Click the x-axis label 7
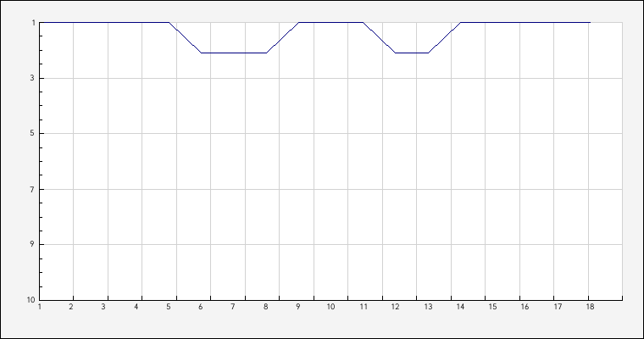The image size is (644, 339). coord(233,307)
